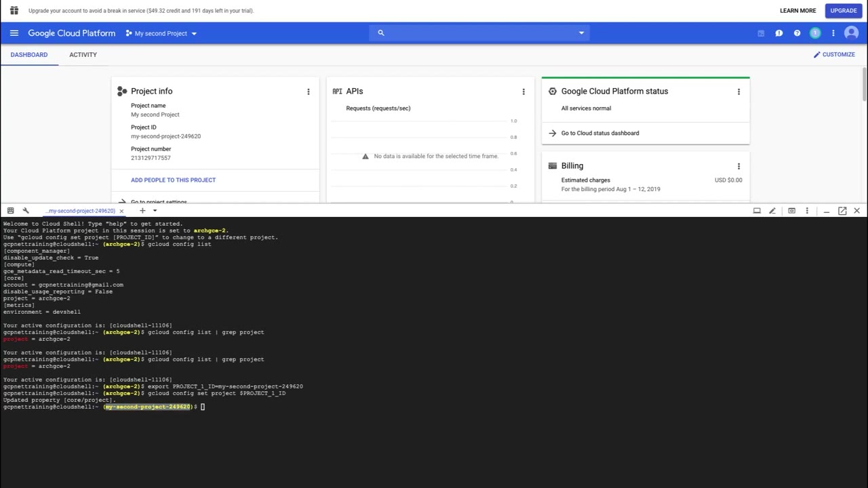This screenshot has height=488, width=868.
Task: Open the send feedback icon
Action: coord(779,33)
